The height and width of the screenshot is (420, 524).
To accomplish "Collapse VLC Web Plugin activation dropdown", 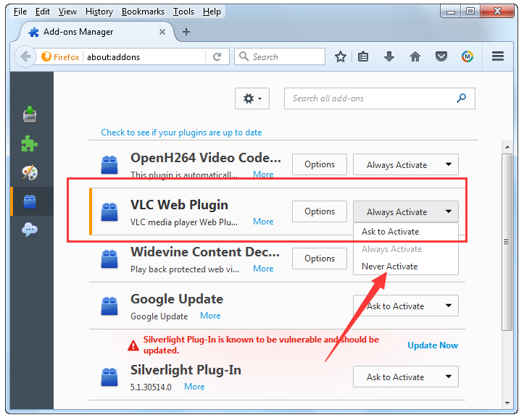I will pyautogui.click(x=406, y=211).
